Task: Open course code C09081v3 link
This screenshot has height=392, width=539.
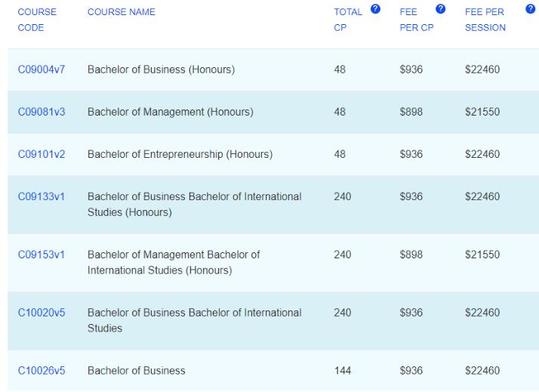Action: click(x=42, y=112)
